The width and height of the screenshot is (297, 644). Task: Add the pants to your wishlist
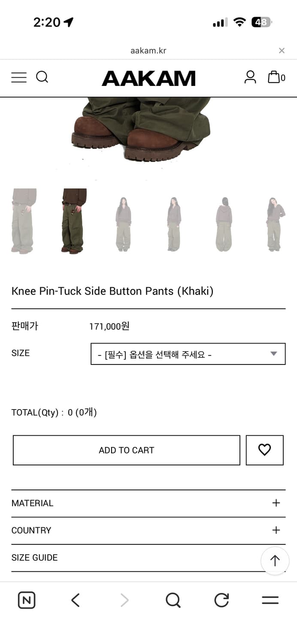264,450
